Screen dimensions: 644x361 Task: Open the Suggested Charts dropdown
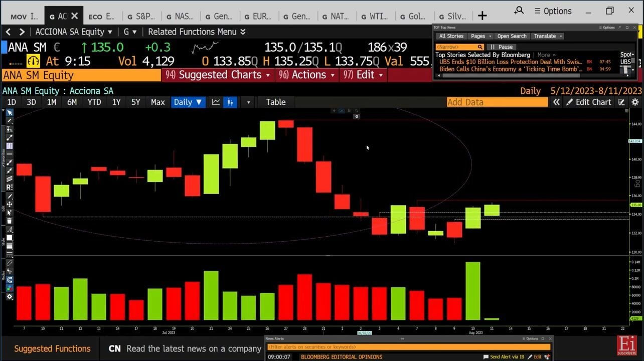coord(218,75)
